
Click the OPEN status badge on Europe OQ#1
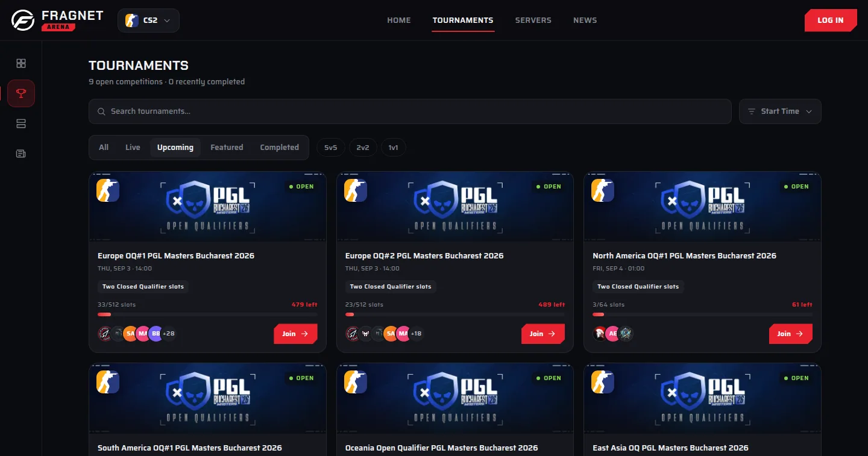301,187
